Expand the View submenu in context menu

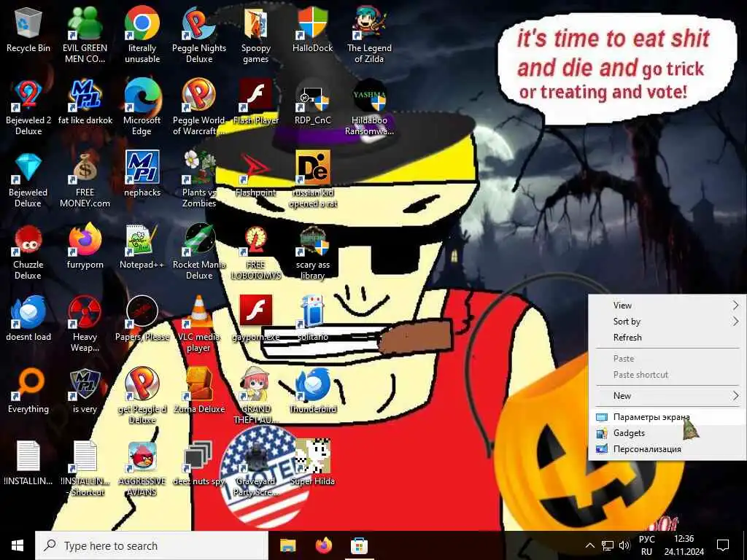pos(667,306)
